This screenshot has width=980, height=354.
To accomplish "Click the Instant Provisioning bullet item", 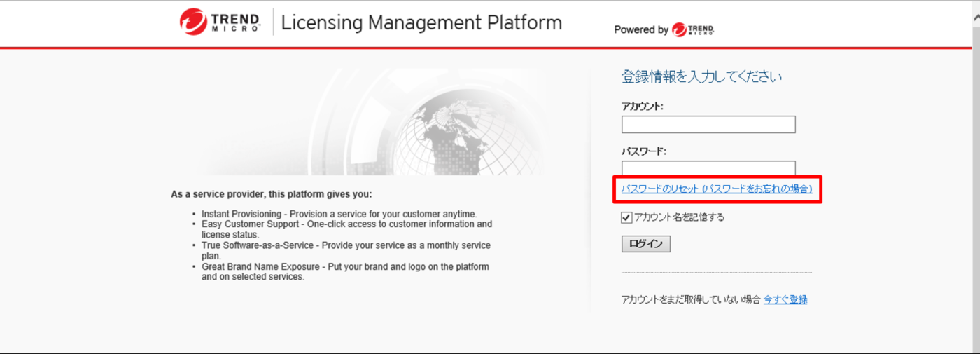I will [x=339, y=213].
